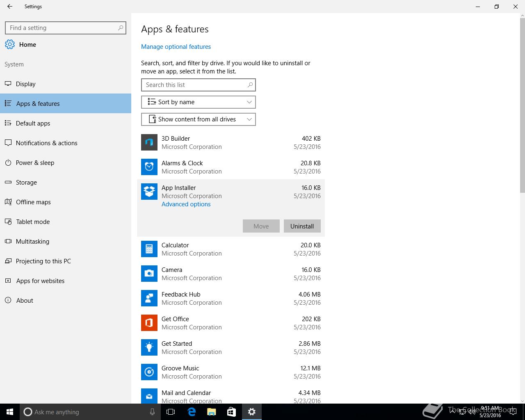Open the Action Center notification icon
Screen dimensions: 525x420
click(x=514, y=412)
